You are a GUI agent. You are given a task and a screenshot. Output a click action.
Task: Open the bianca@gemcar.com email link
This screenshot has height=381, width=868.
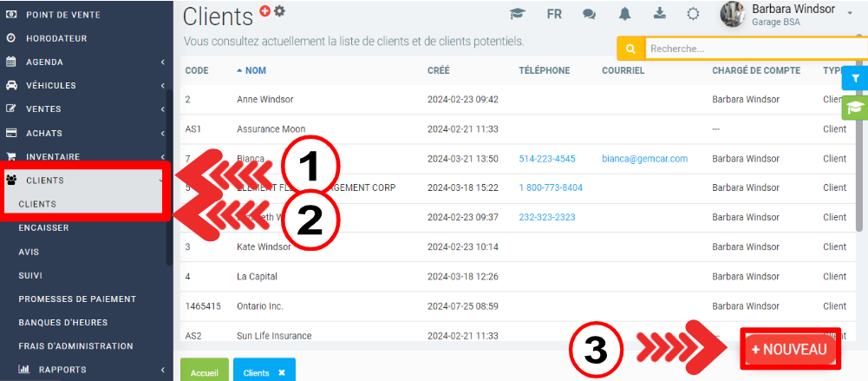pyautogui.click(x=644, y=159)
